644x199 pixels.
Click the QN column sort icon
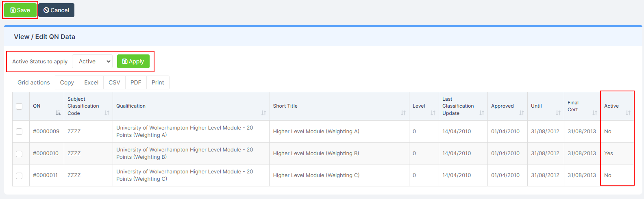[58, 113]
